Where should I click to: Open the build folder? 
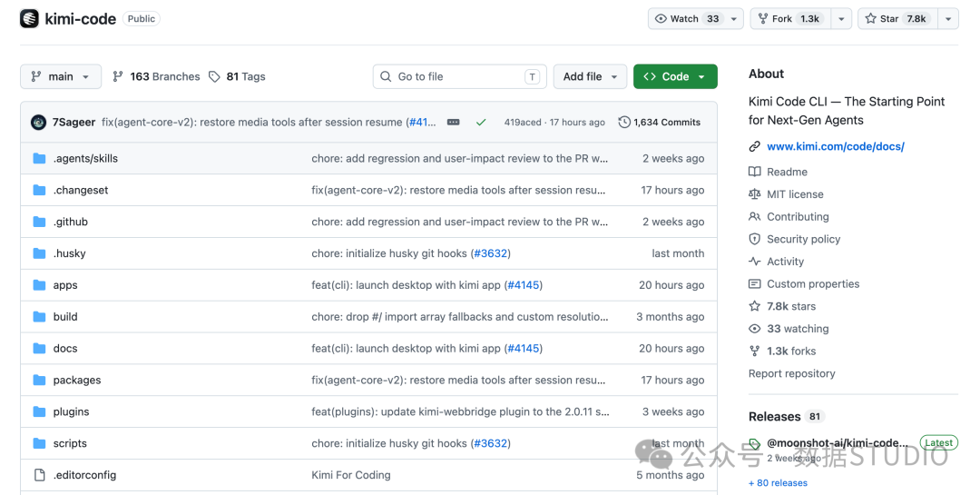coord(65,317)
